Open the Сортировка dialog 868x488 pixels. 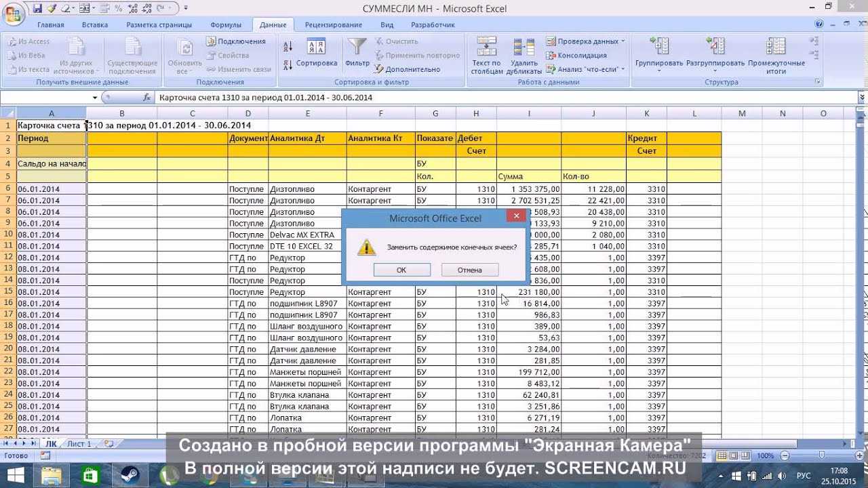pyautogui.click(x=317, y=53)
